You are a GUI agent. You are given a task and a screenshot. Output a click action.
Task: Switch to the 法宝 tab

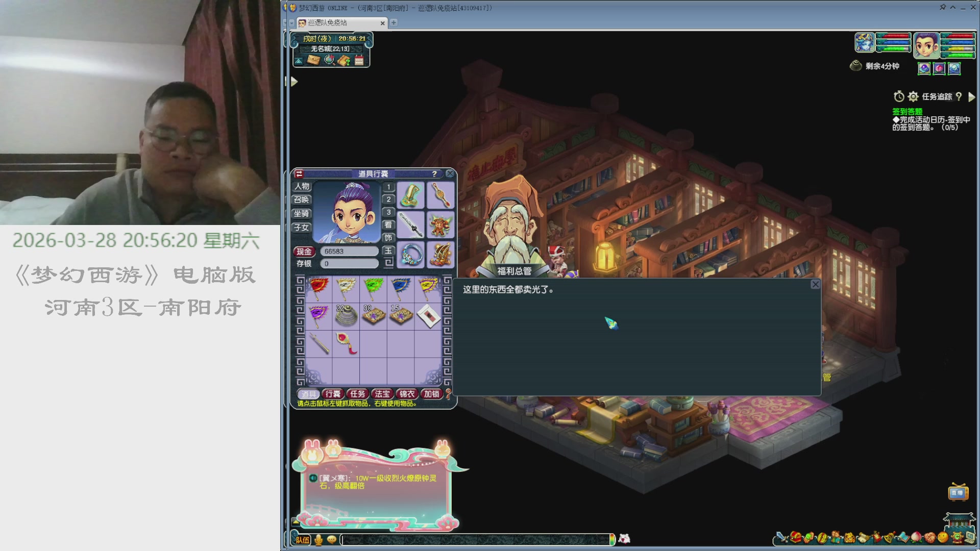[x=382, y=394]
